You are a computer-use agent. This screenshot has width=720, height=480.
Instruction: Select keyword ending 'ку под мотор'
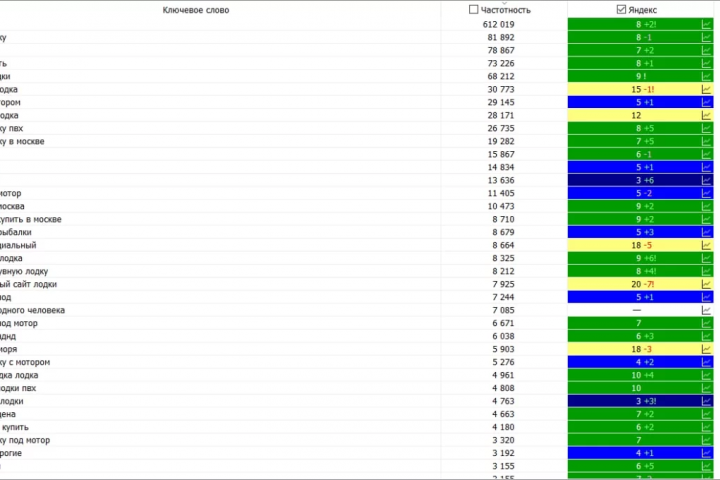point(25,440)
